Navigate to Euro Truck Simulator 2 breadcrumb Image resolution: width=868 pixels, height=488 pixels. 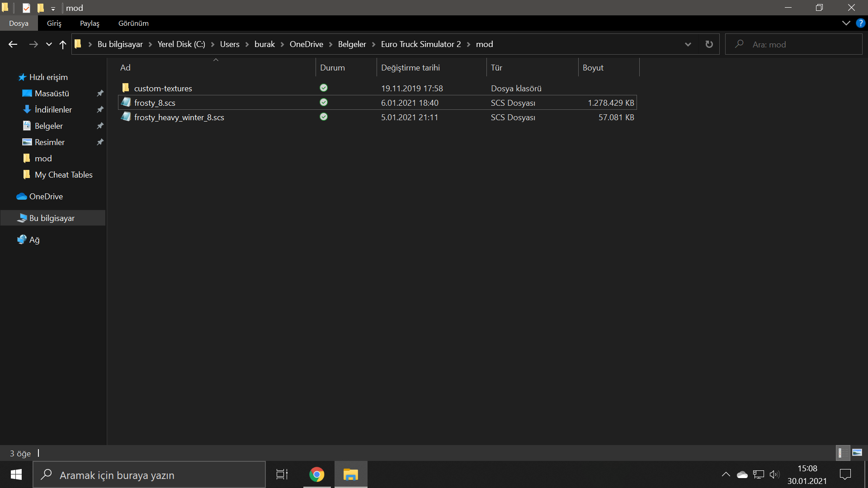click(421, 44)
